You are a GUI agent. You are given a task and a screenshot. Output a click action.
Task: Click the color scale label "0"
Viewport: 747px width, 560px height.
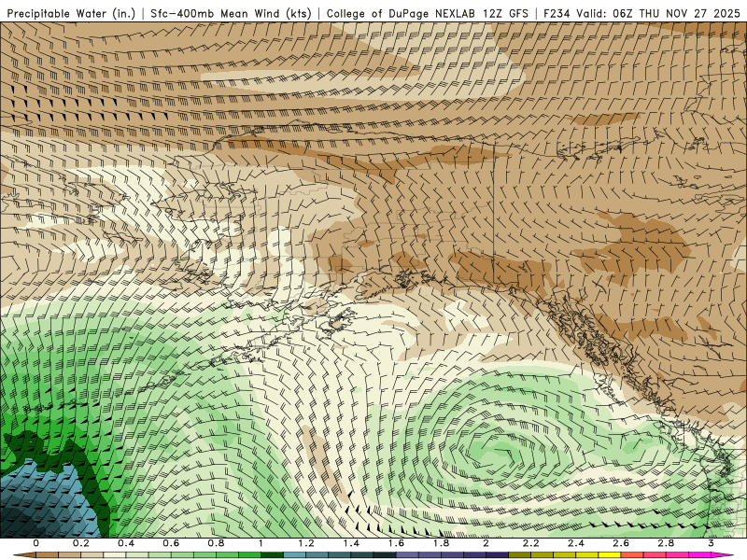(36, 543)
